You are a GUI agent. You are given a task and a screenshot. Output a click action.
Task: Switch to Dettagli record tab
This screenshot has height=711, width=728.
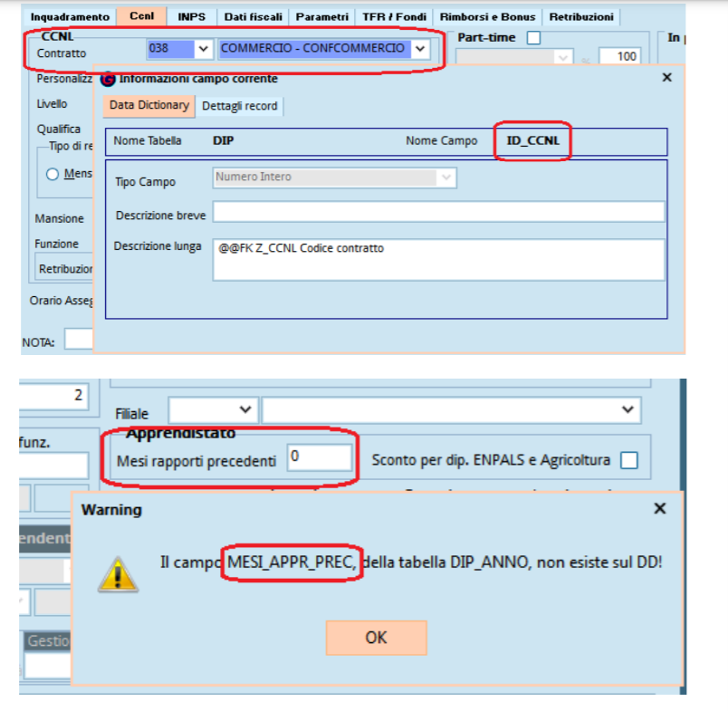(240, 106)
